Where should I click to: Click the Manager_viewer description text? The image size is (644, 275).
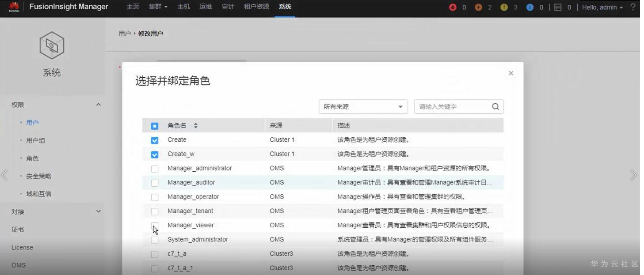point(414,225)
